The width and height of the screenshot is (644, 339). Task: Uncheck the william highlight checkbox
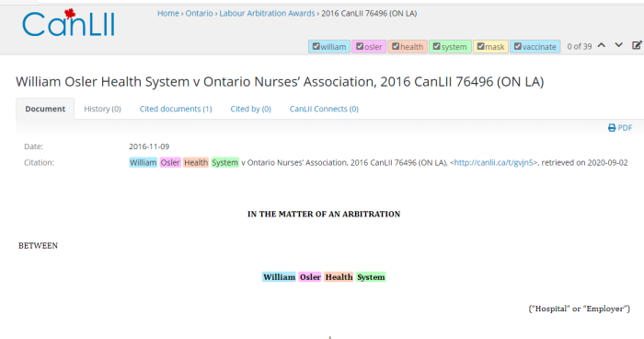pos(316,46)
